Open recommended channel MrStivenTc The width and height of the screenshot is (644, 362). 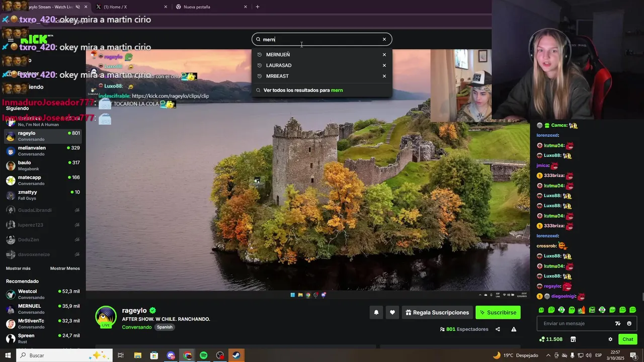pyautogui.click(x=43, y=324)
